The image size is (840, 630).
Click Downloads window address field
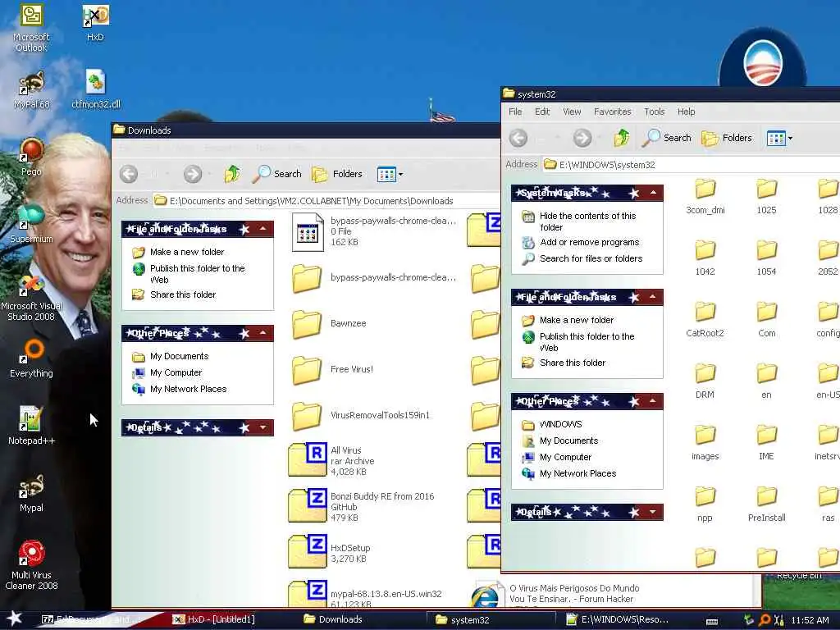[326, 201]
